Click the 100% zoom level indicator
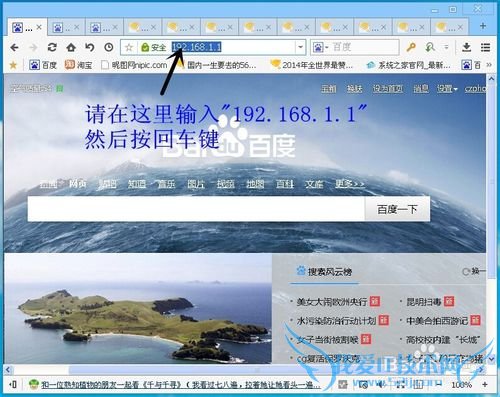Image resolution: width=500 pixels, height=397 pixels. pyautogui.click(x=461, y=385)
